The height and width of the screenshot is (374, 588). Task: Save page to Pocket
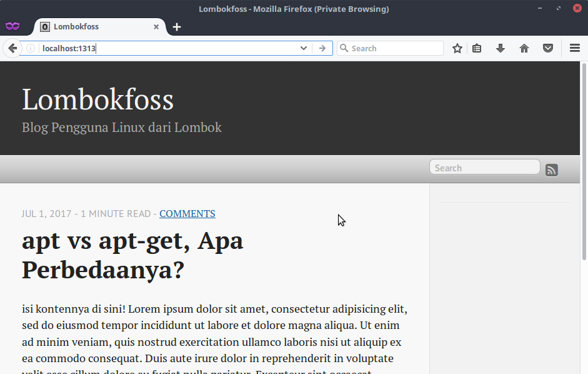547,48
